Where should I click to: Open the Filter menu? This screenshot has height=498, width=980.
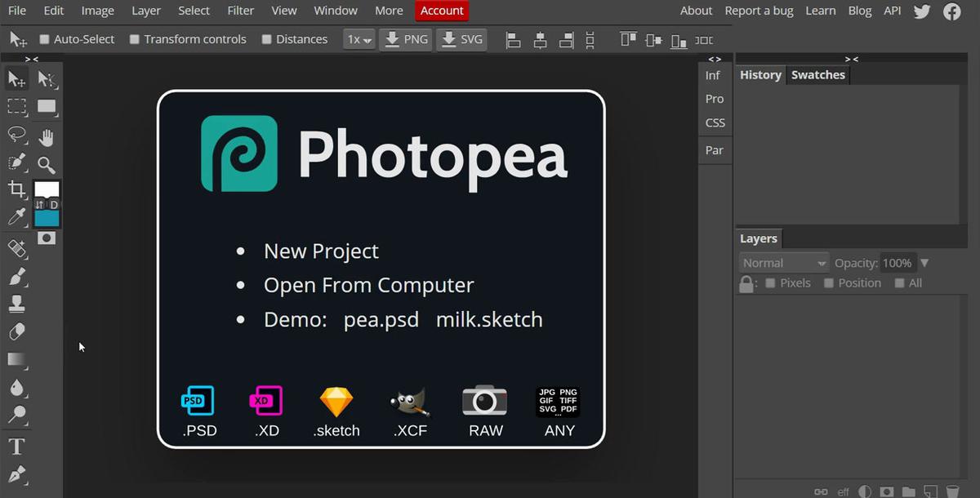tap(241, 11)
